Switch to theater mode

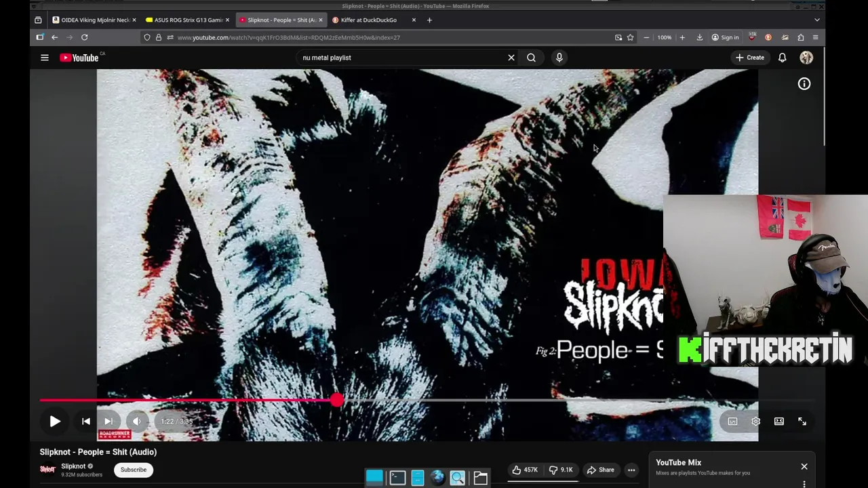coord(779,422)
